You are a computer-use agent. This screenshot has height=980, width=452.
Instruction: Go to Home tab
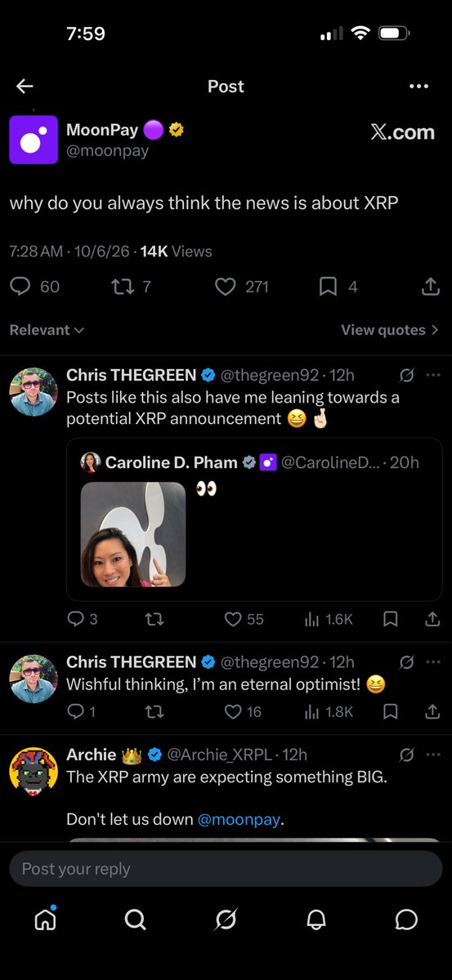(45, 920)
